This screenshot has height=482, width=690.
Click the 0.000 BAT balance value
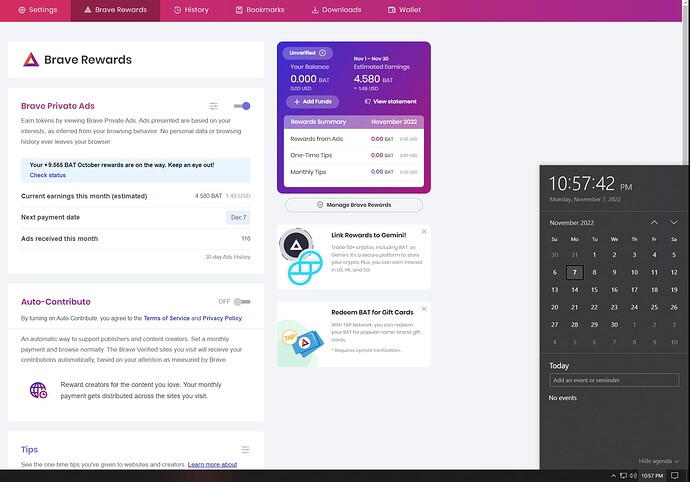310,79
